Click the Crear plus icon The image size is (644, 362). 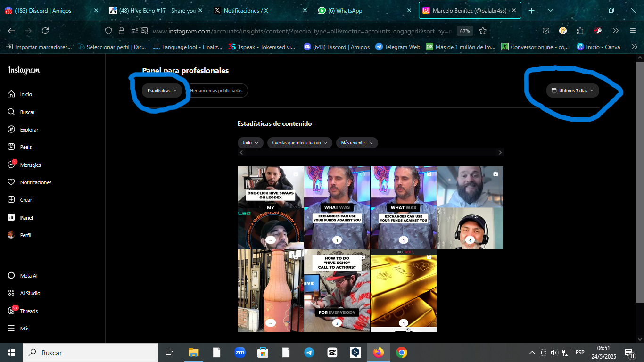pyautogui.click(x=12, y=200)
